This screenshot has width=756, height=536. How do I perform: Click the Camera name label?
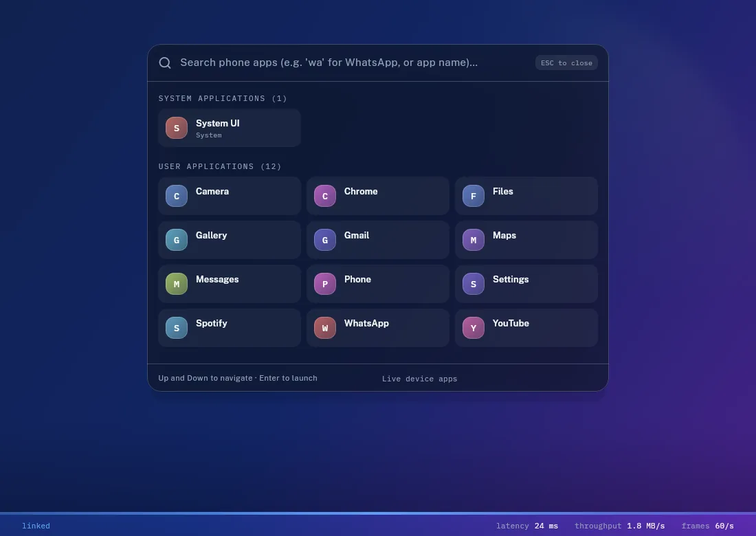click(212, 191)
